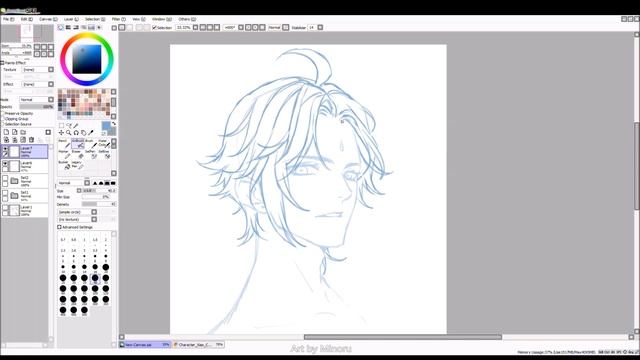Select the SelPen tool
This screenshot has height=360, width=640.
(91, 154)
